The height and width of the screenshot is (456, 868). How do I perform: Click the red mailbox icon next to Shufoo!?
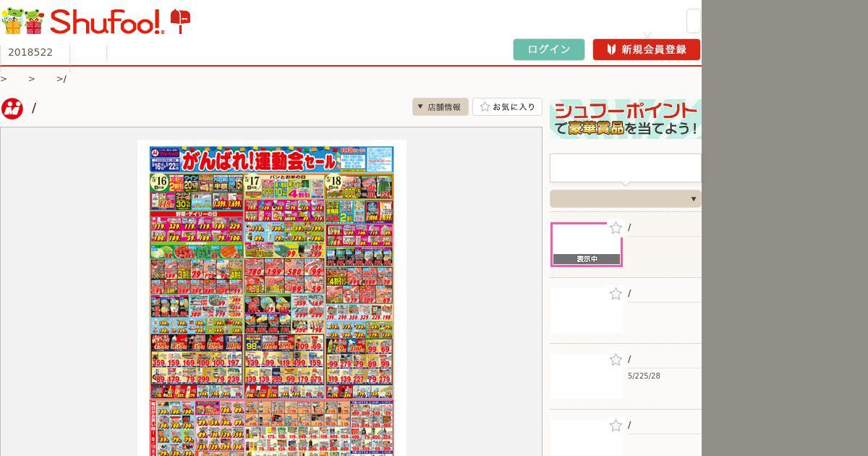click(180, 21)
